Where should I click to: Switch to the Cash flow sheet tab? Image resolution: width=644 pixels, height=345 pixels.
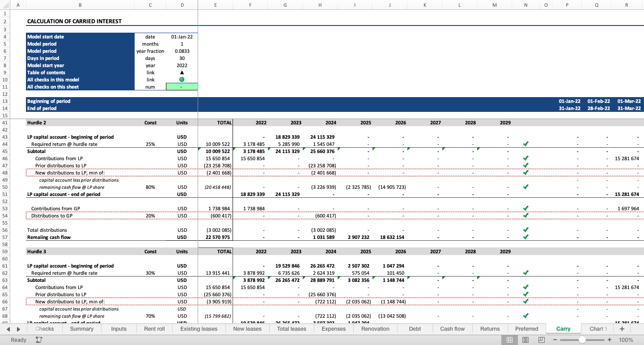452,328
